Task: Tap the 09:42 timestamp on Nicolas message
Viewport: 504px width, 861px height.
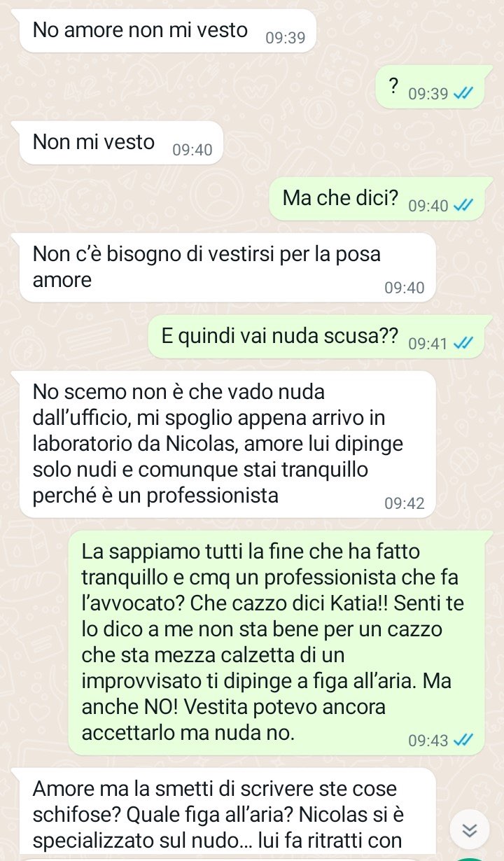Action: click(x=405, y=503)
